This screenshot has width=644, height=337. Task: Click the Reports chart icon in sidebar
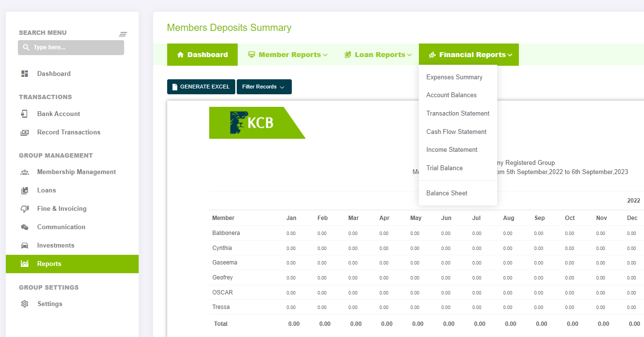point(25,264)
